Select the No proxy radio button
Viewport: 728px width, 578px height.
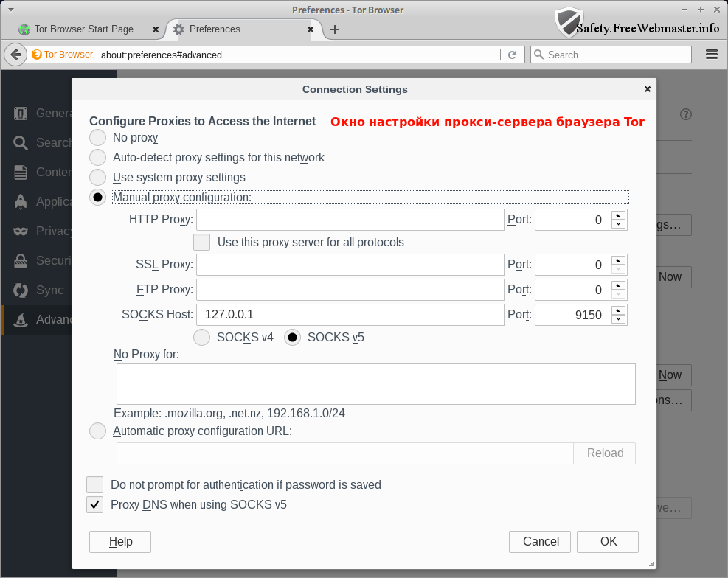pyautogui.click(x=97, y=138)
